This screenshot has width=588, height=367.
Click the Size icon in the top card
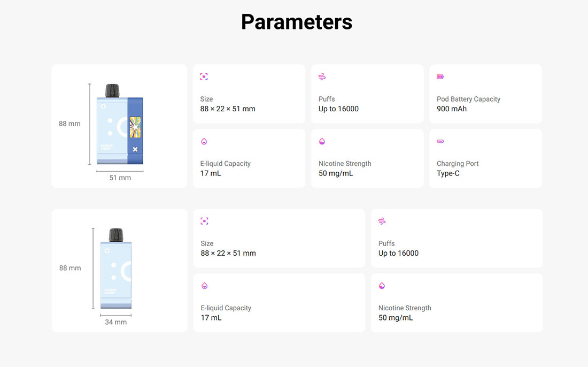pos(204,77)
